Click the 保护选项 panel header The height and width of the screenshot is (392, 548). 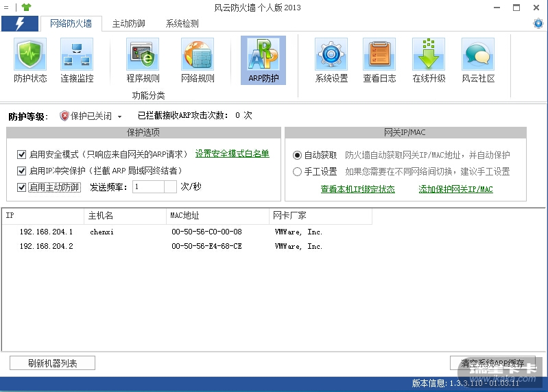point(143,133)
